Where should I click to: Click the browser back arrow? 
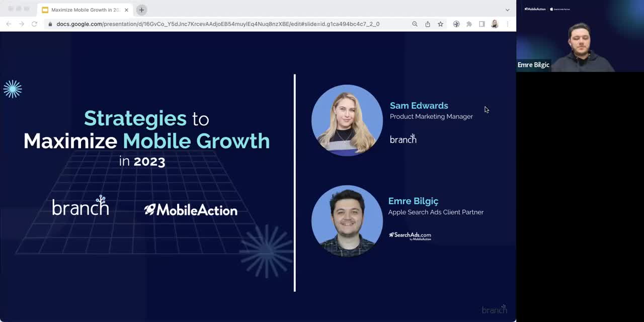(9, 24)
